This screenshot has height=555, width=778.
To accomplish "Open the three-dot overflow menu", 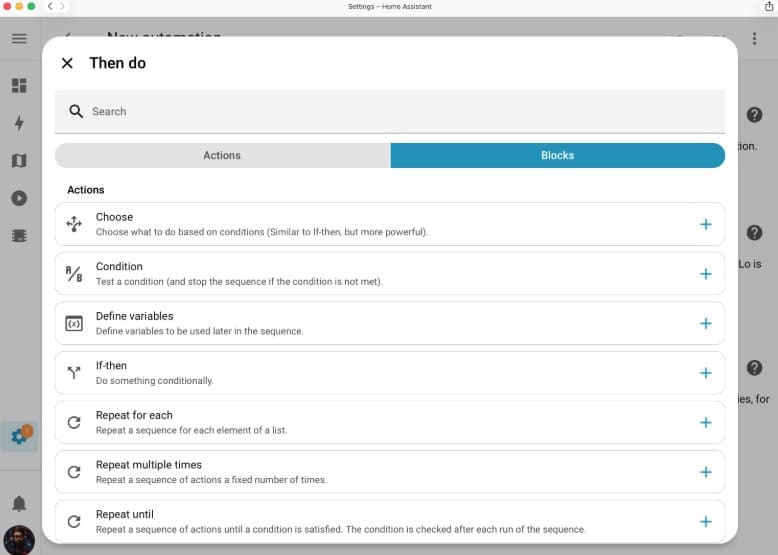I will (x=753, y=39).
